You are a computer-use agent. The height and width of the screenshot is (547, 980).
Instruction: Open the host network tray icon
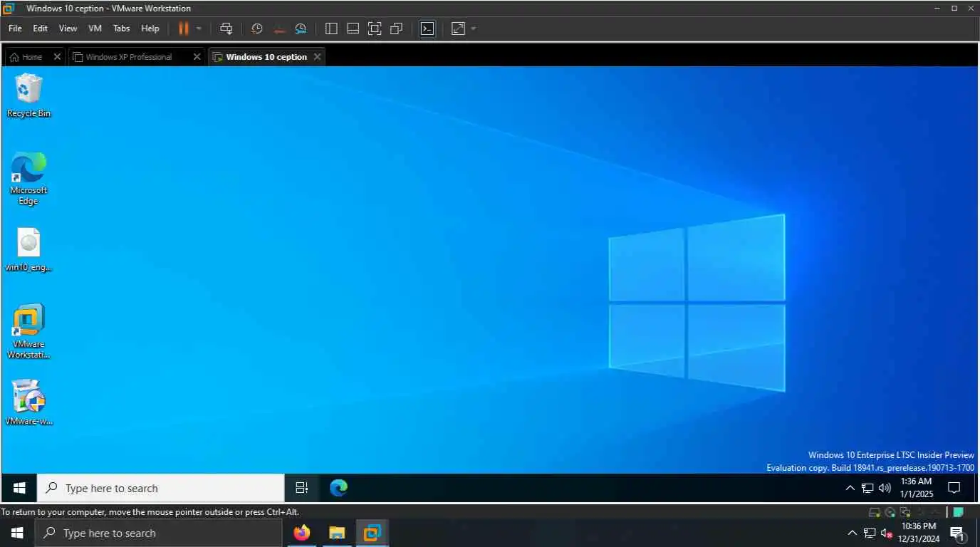[x=870, y=533]
